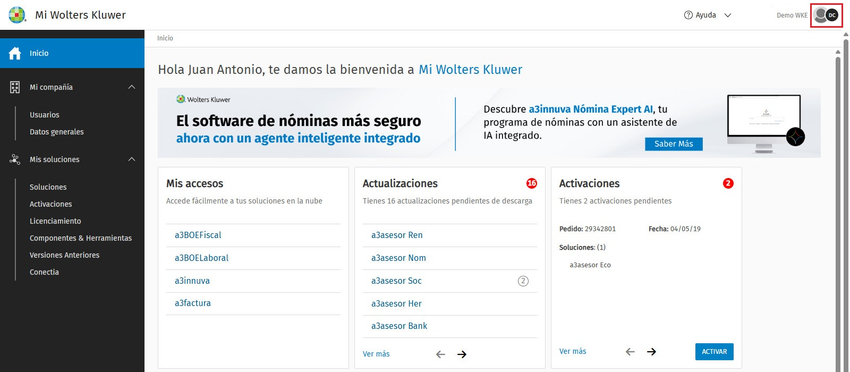Open Componentes & Herramientas in the sidebar
The height and width of the screenshot is (372, 850).
click(81, 238)
